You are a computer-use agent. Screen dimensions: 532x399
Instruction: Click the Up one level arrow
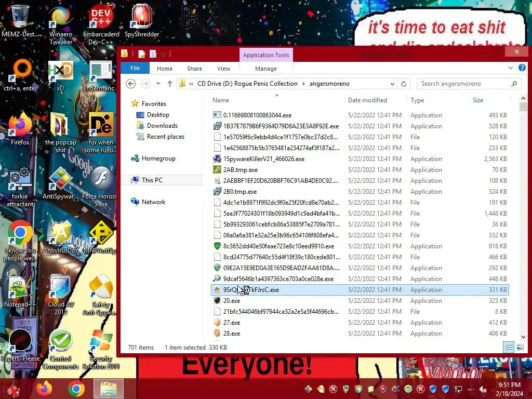[170, 84]
